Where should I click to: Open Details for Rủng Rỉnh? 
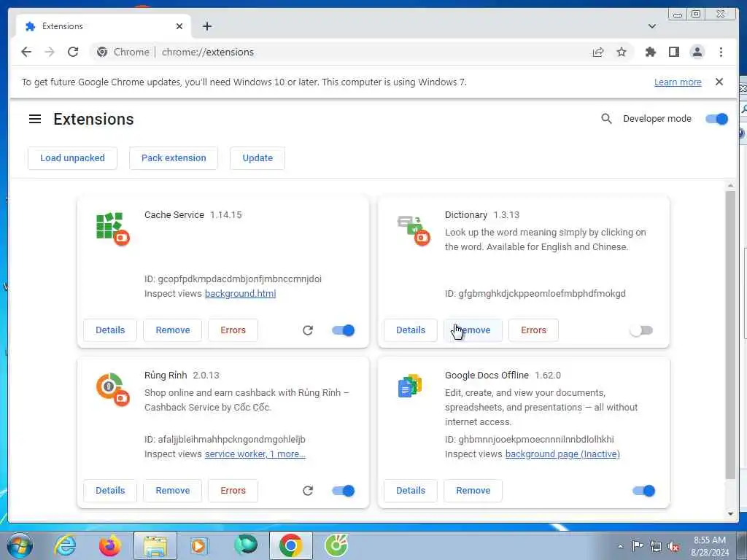click(x=110, y=491)
